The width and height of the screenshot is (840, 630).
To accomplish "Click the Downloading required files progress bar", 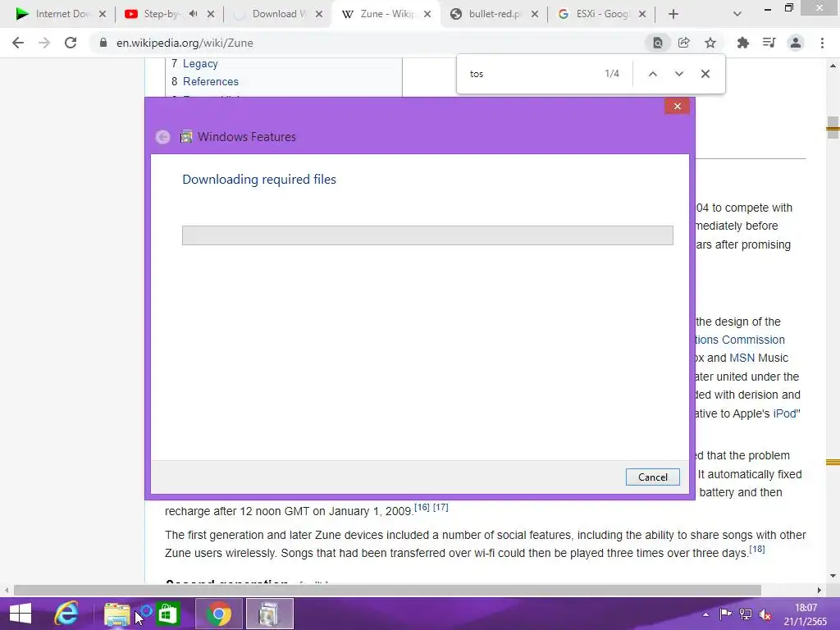I will [427, 235].
